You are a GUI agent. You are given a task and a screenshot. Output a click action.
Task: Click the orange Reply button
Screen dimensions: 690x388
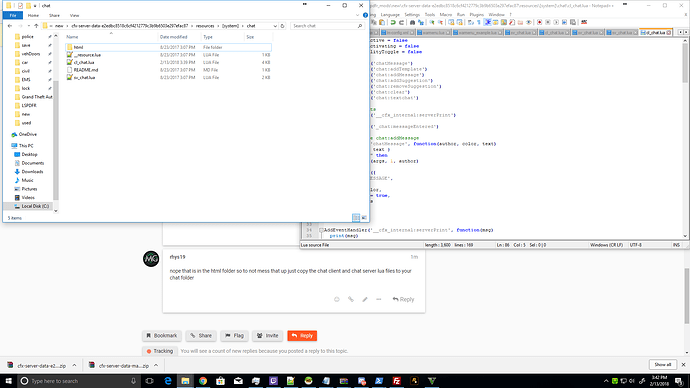pyautogui.click(x=302, y=336)
